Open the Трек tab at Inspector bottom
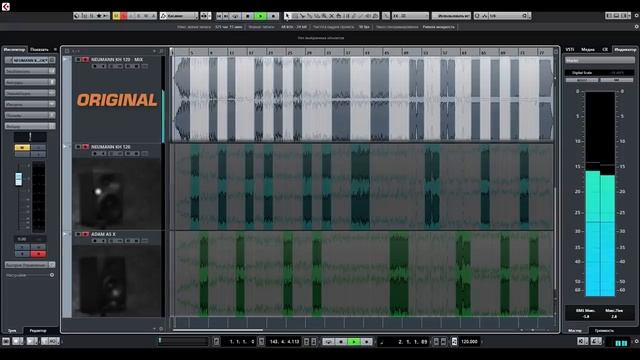This screenshot has width=640, height=360. (x=12, y=331)
